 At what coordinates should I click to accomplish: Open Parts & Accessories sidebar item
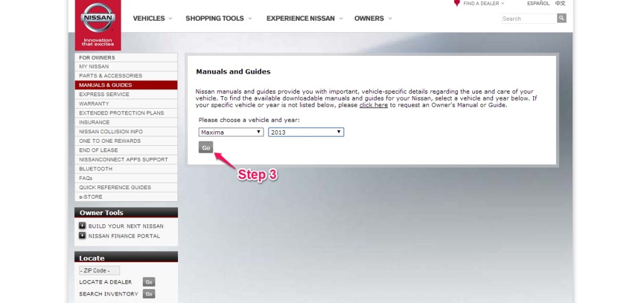126,76
